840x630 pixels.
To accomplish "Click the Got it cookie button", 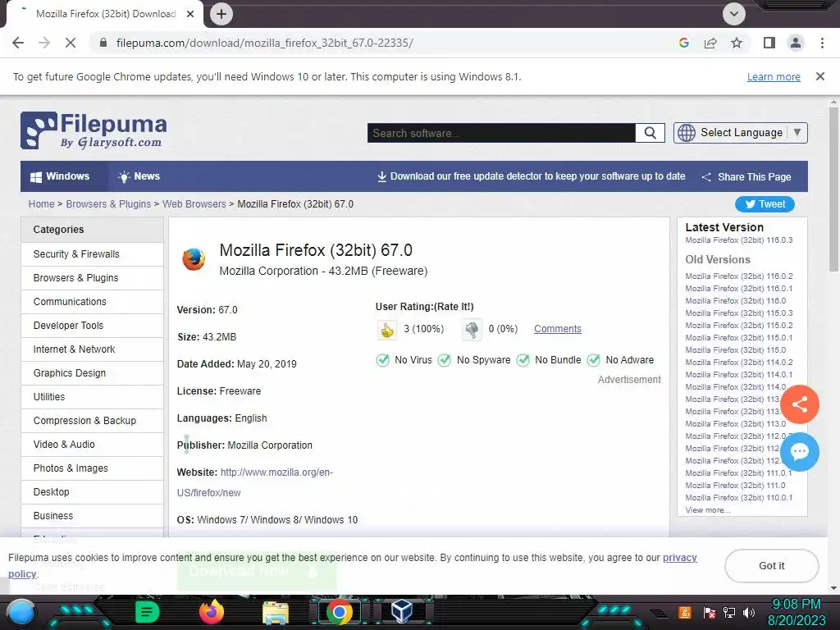I will pyautogui.click(x=771, y=566).
